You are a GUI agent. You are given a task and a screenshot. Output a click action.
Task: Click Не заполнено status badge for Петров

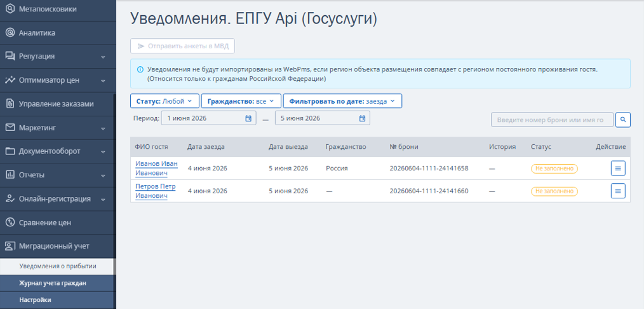554,191
